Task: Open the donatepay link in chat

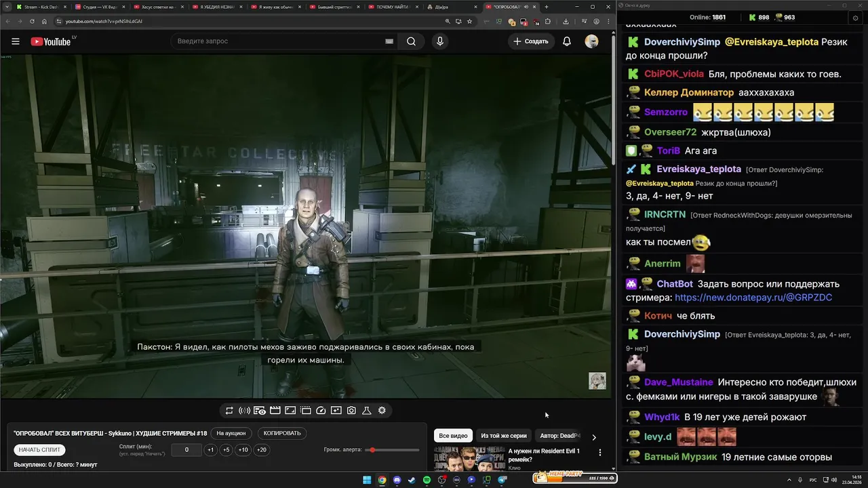Action: click(x=753, y=298)
